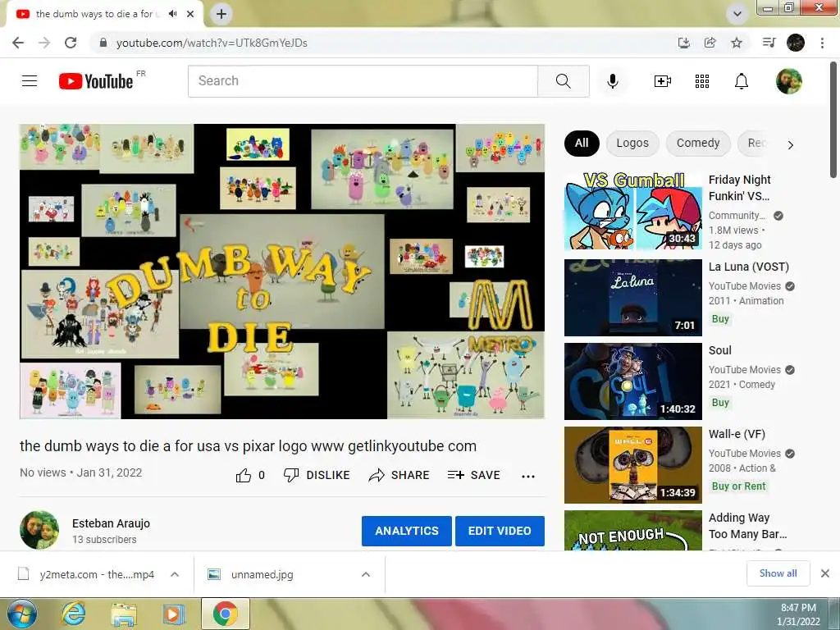Viewport: 840px width, 630px height.
Task: Open Windows Media Player on the taskbar
Action: [172, 614]
